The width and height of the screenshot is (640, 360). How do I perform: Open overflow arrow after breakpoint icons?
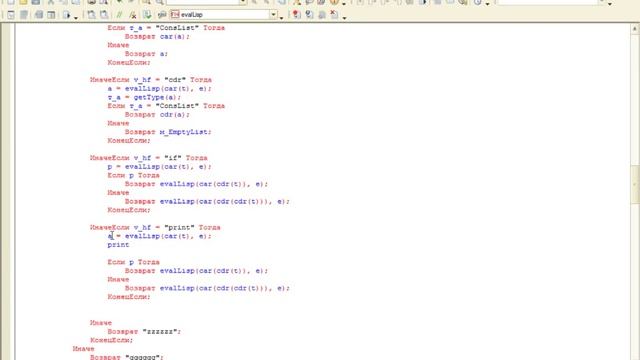(x=344, y=18)
